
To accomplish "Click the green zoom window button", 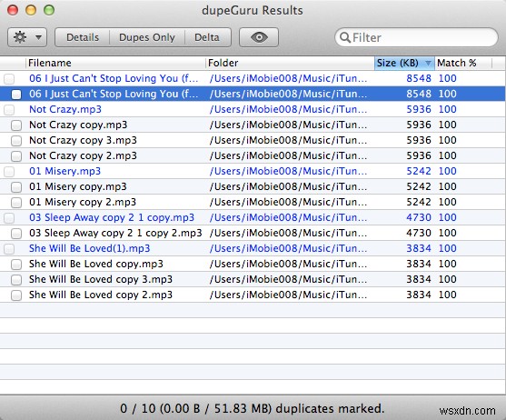I will pyautogui.click(x=49, y=10).
